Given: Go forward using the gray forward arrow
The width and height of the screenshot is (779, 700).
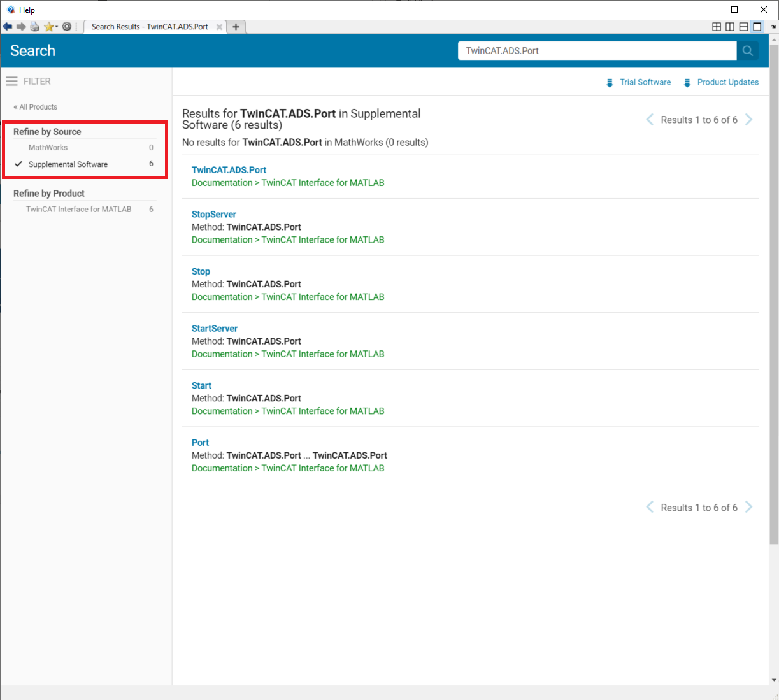Looking at the screenshot, I should [21, 27].
